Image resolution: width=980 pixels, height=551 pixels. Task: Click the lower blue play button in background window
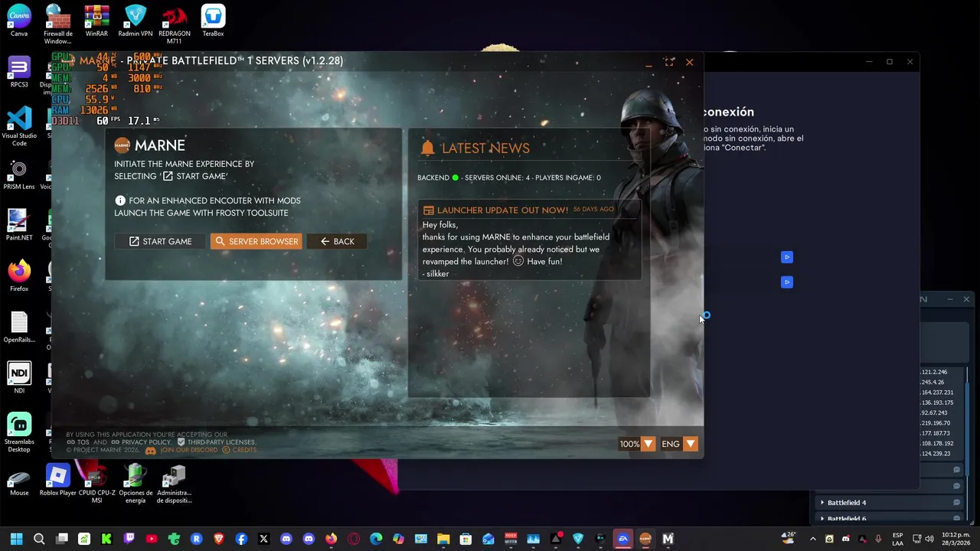click(x=786, y=282)
